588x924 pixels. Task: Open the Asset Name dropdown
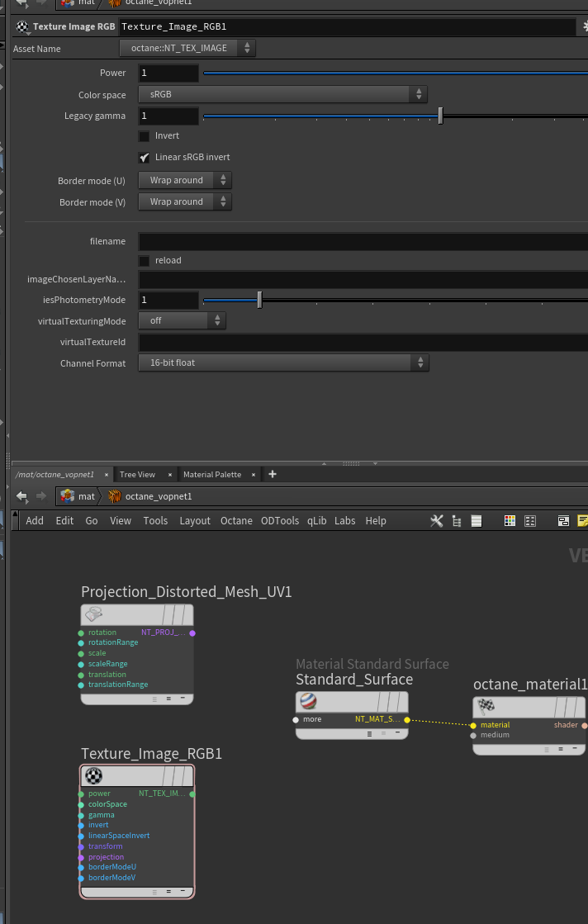click(x=187, y=49)
